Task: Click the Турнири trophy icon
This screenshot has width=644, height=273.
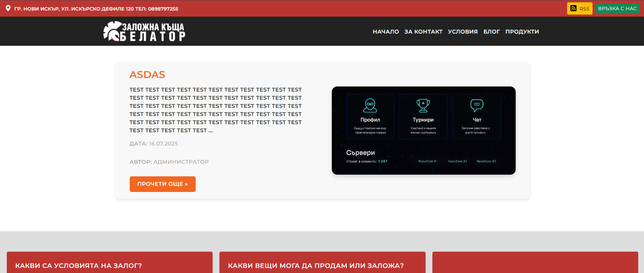Action: (x=423, y=105)
